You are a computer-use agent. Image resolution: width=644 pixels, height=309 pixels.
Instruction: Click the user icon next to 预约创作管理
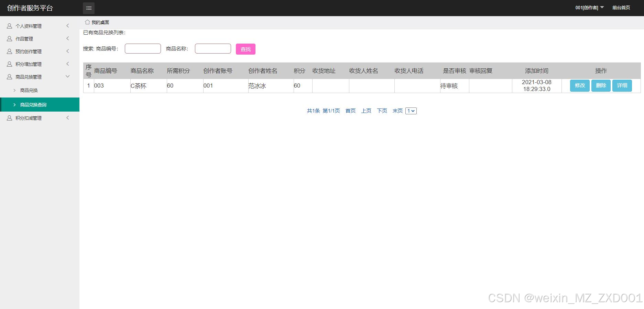[x=10, y=51]
